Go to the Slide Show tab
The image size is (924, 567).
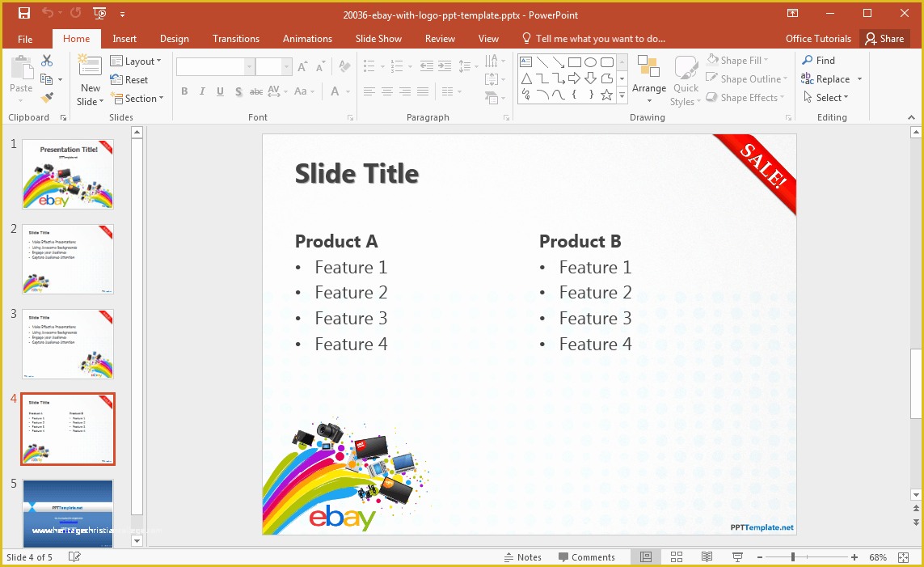(x=378, y=39)
